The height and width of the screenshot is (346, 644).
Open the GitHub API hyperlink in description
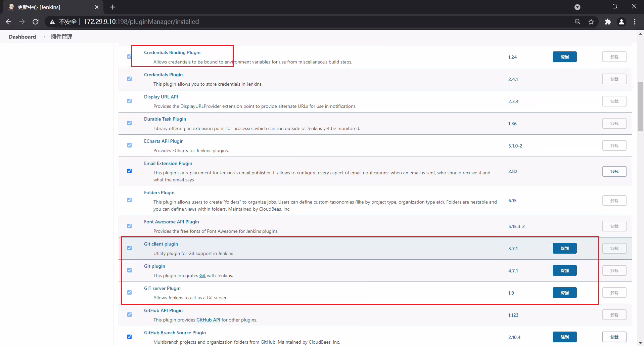(x=208, y=320)
